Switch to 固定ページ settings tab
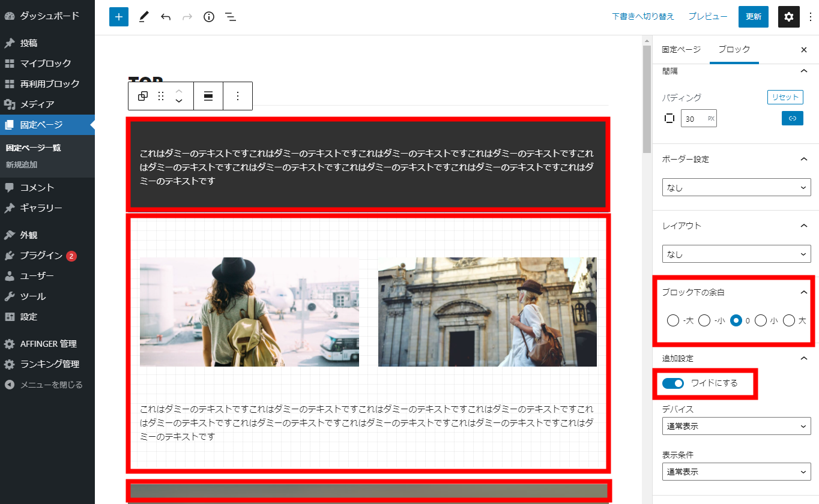Screen dimensions: 819x504 681,50
